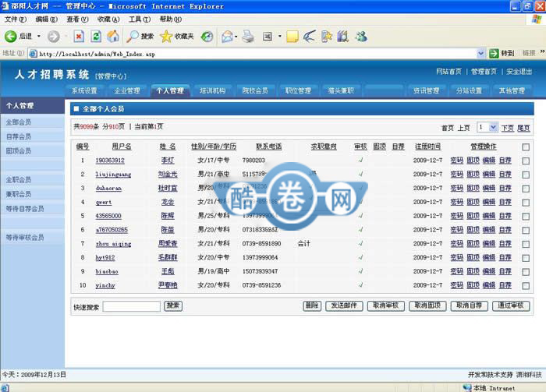Click the 取消审核 button

pos(386,305)
